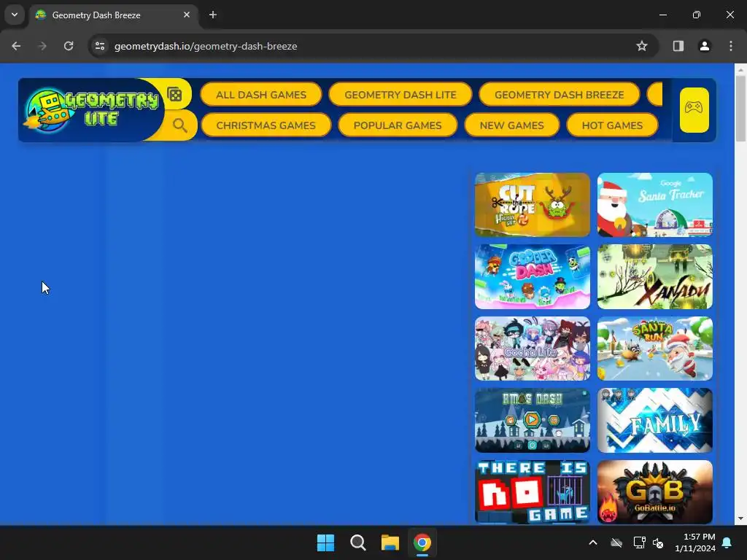View site information icon in address bar
The image size is (747, 560).
pyautogui.click(x=100, y=46)
